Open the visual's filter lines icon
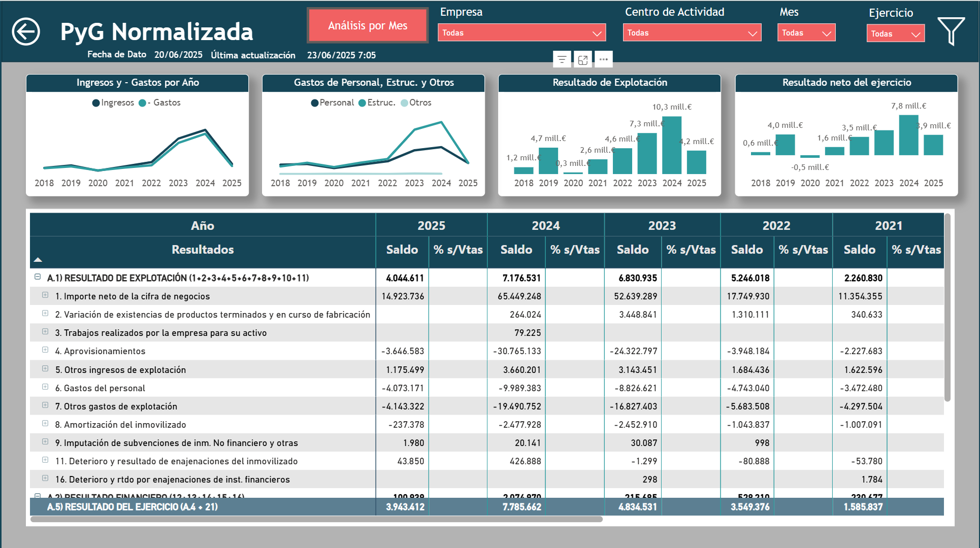 point(562,60)
